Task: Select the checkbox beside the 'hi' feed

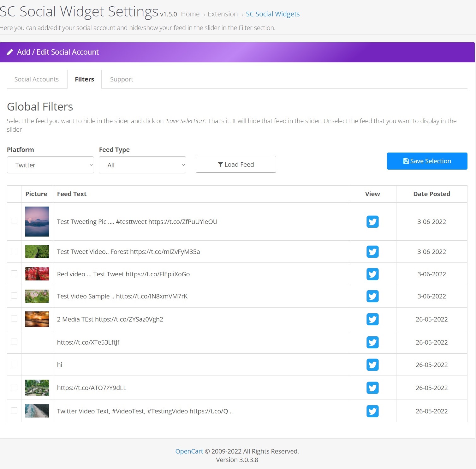Action: (x=14, y=364)
